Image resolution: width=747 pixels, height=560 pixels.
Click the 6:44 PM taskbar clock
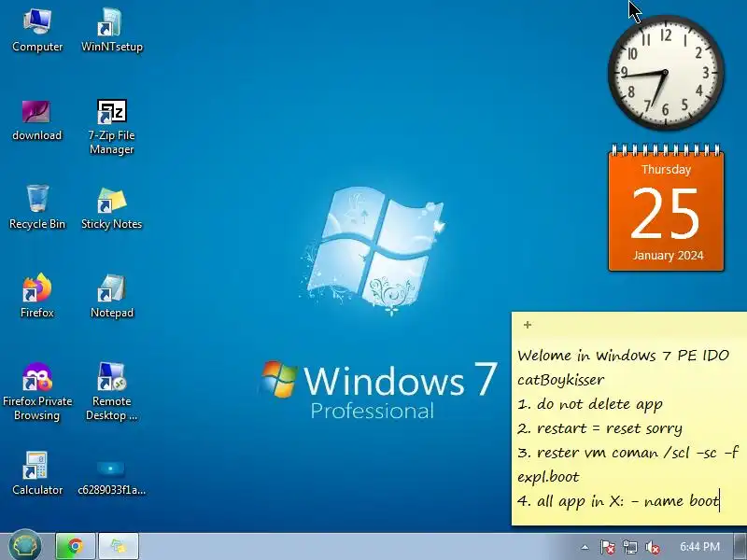coord(699,547)
